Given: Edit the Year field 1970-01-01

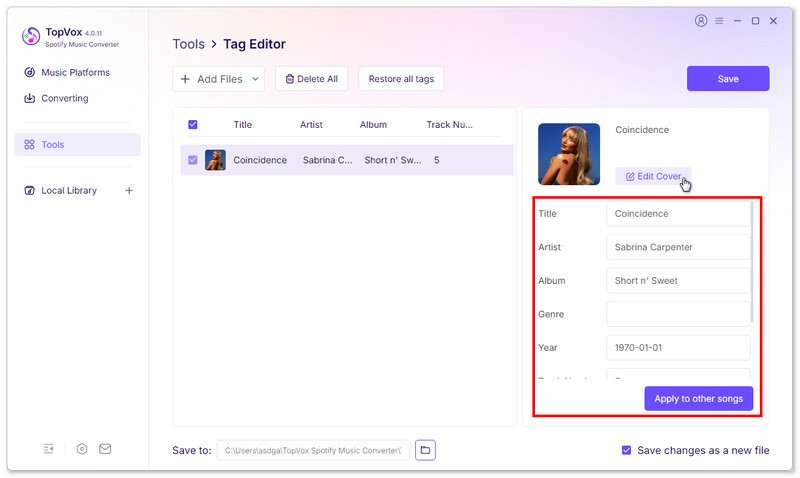Looking at the screenshot, I should point(679,347).
